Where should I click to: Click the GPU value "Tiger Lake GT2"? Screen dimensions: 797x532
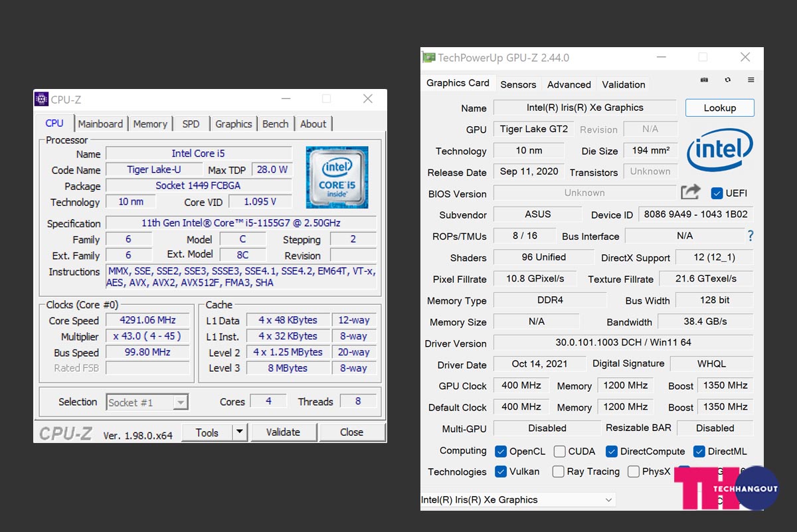pos(534,129)
